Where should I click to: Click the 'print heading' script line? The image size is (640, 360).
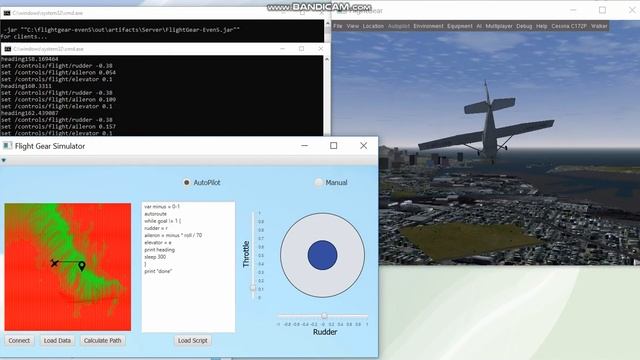(159, 250)
